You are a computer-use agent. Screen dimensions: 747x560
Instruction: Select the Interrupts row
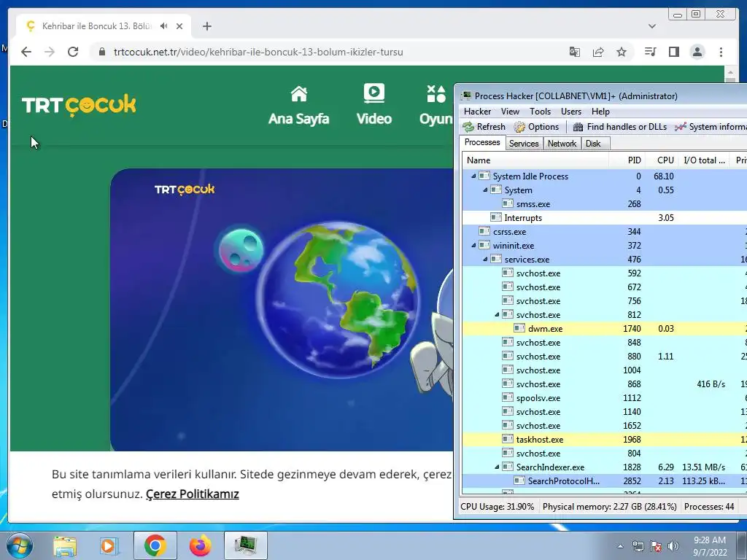(605, 217)
